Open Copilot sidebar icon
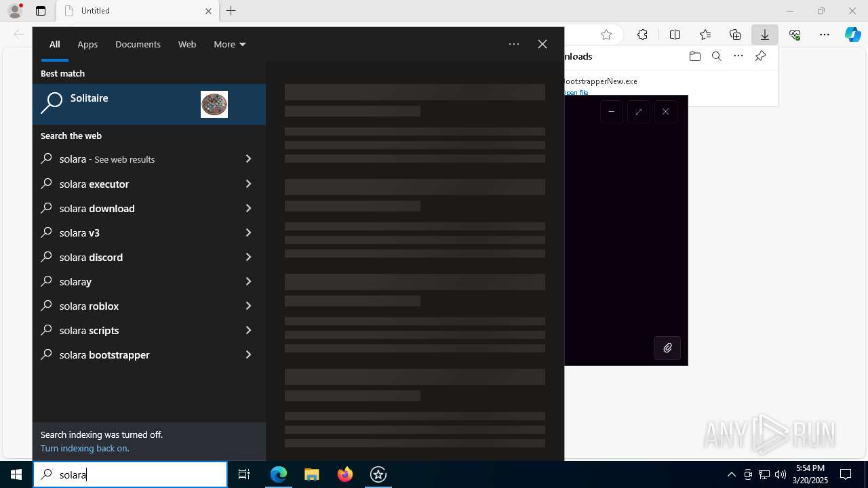868x488 pixels. [x=852, y=35]
